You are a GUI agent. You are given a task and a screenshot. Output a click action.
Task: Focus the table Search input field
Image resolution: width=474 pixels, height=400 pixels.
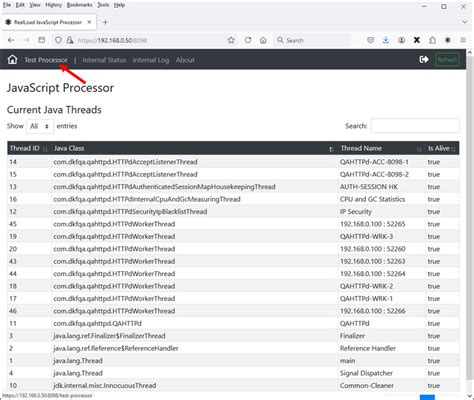(x=415, y=126)
